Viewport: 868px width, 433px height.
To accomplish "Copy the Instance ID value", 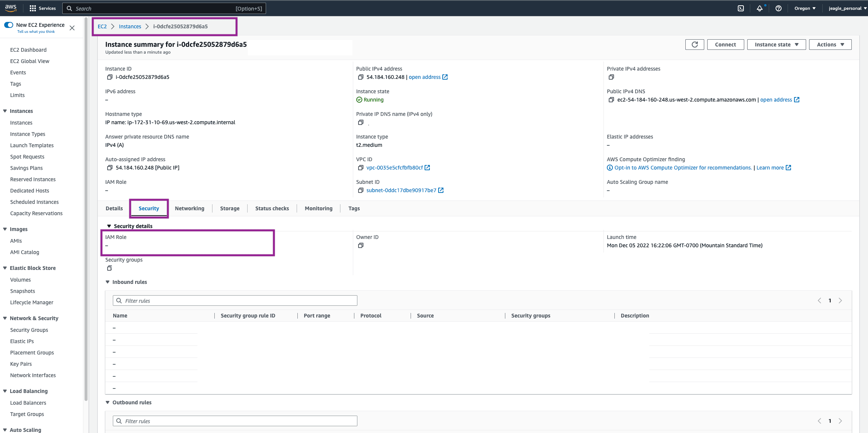I will tap(109, 77).
